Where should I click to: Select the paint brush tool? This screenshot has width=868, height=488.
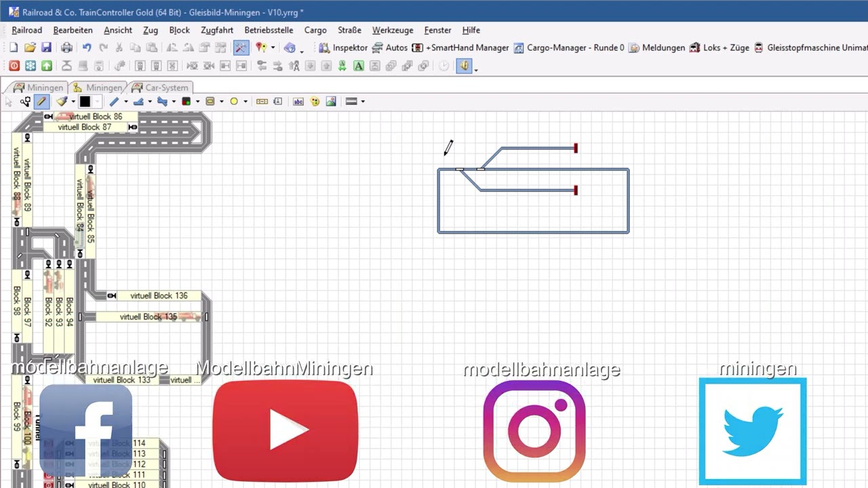pyautogui.click(x=61, y=102)
